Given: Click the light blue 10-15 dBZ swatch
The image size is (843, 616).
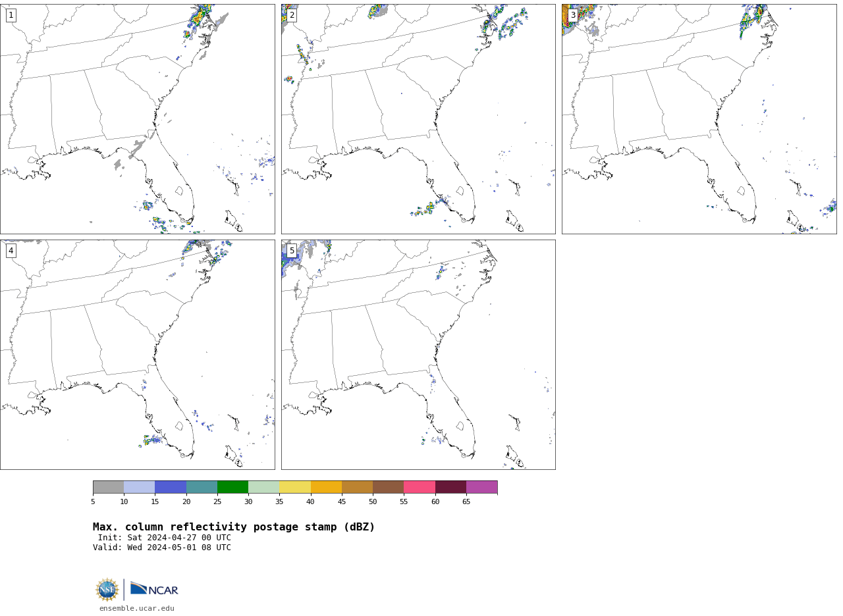Looking at the screenshot, I should pyautogui.click(x=139, y=487).
